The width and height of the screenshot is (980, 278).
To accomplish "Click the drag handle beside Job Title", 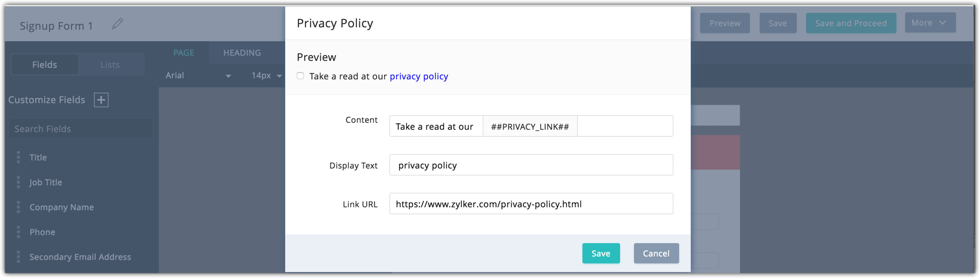I will (x=19, y=182).
